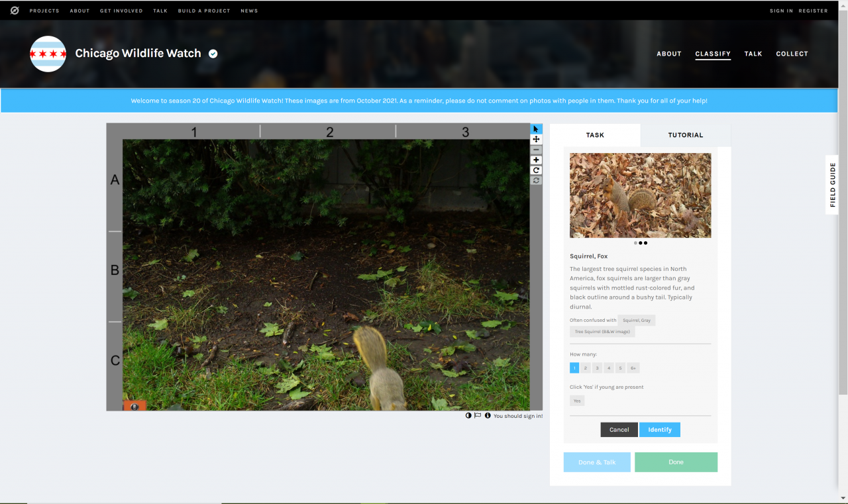
Task: Click the Chicago Wildlife Watch title
Action: coord(138,54)
